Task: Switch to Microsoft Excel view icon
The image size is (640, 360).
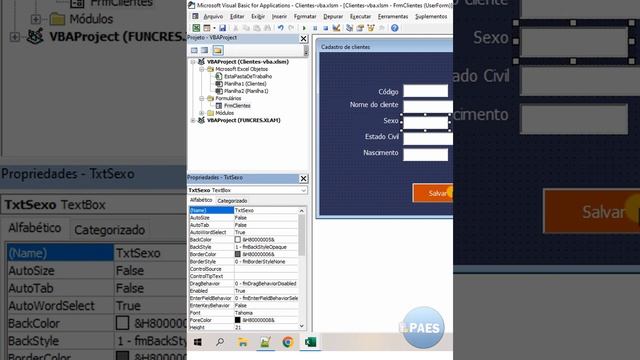Action: (196, 28)
